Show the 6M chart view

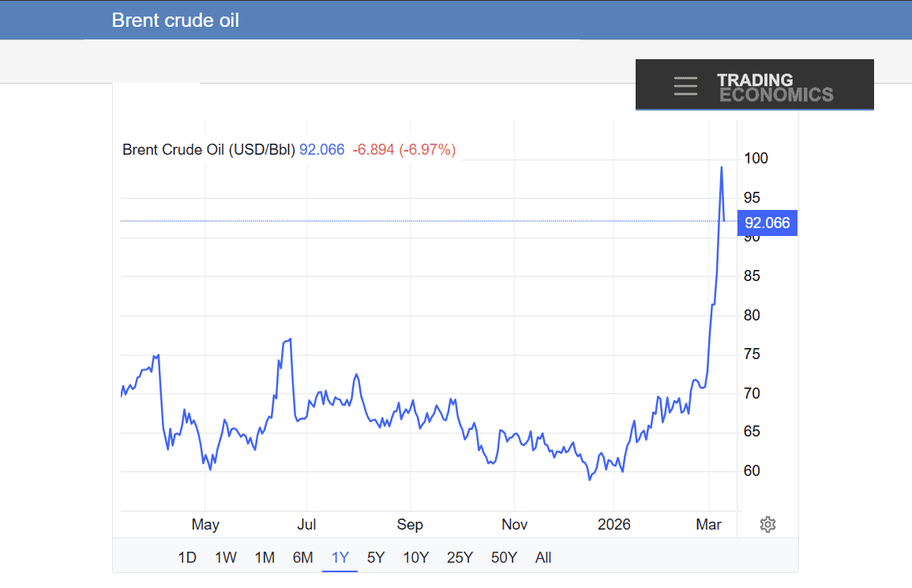pos(303,558)
